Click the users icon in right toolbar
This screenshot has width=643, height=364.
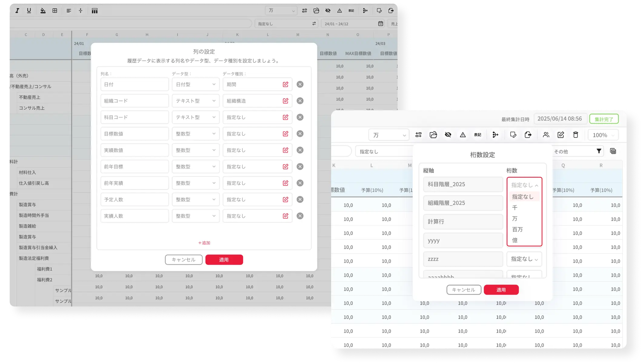tap(546, 135)
